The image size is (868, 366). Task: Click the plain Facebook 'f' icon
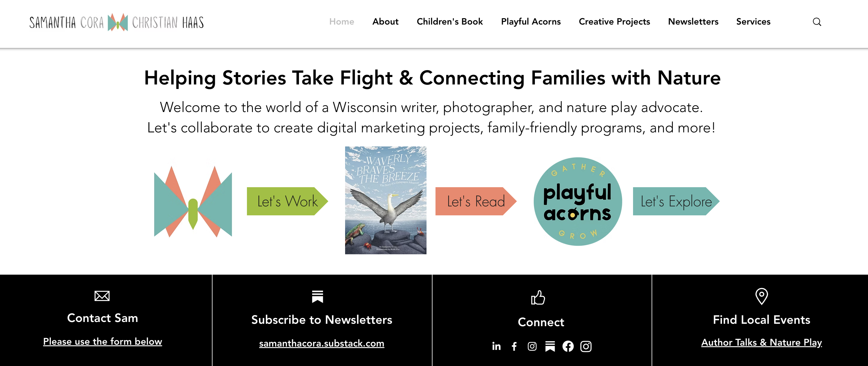tap(514, 346)
